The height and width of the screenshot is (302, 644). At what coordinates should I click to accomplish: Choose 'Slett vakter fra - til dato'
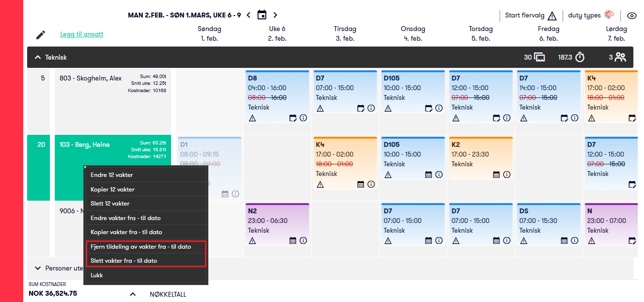pyautogui.click(x=124, y=261)
